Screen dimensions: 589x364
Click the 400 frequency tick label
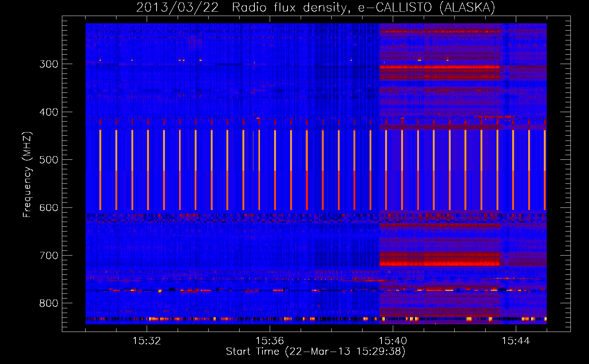coord(49,112)
